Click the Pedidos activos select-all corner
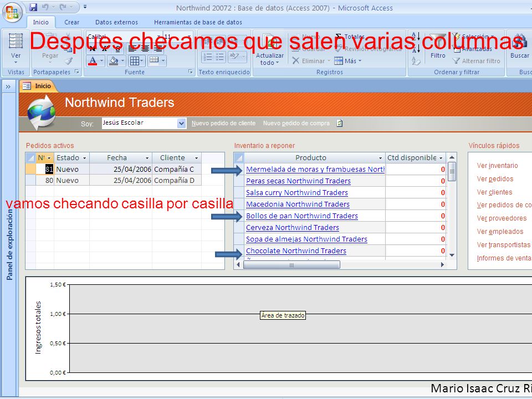 click(30, 158)
